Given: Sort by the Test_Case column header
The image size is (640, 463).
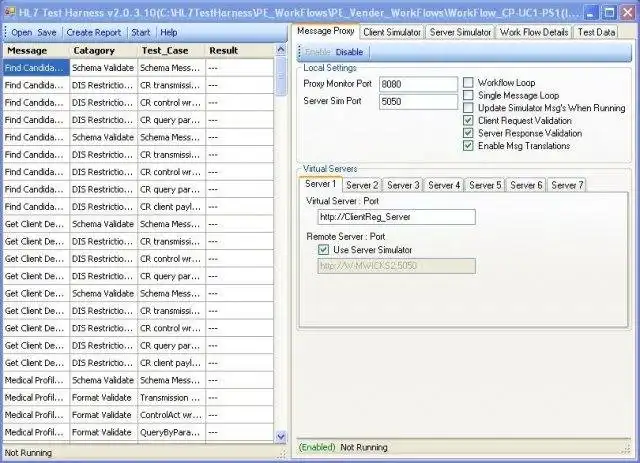Looking at the screenshot, I should pyautogui.click(x=171, y=51).
